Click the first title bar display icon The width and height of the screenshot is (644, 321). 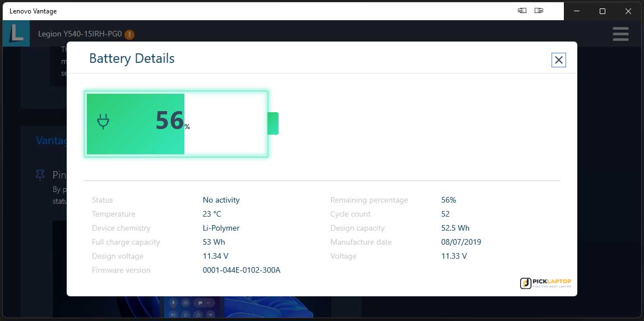[x=522, y=11]
